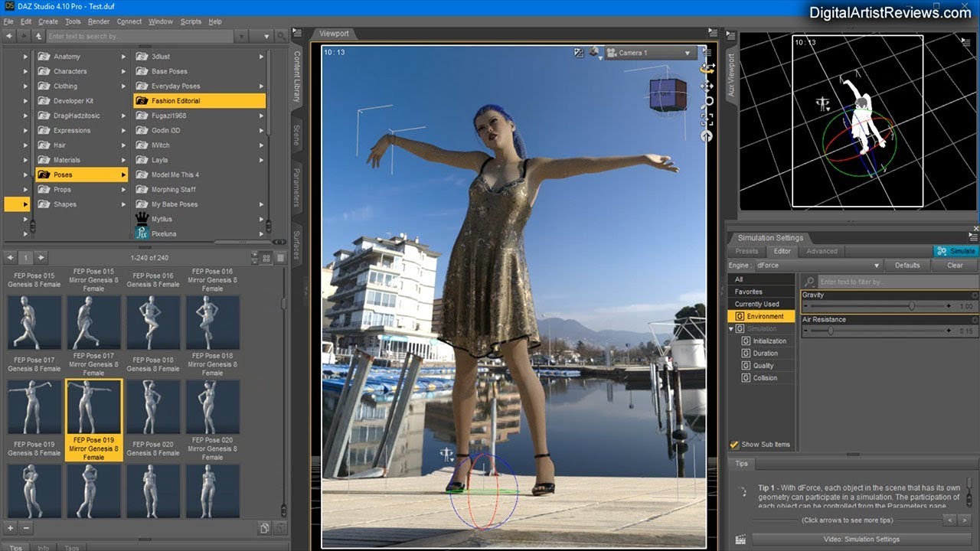
Task: Click the reset view arrow control
Action: [707, 135]
